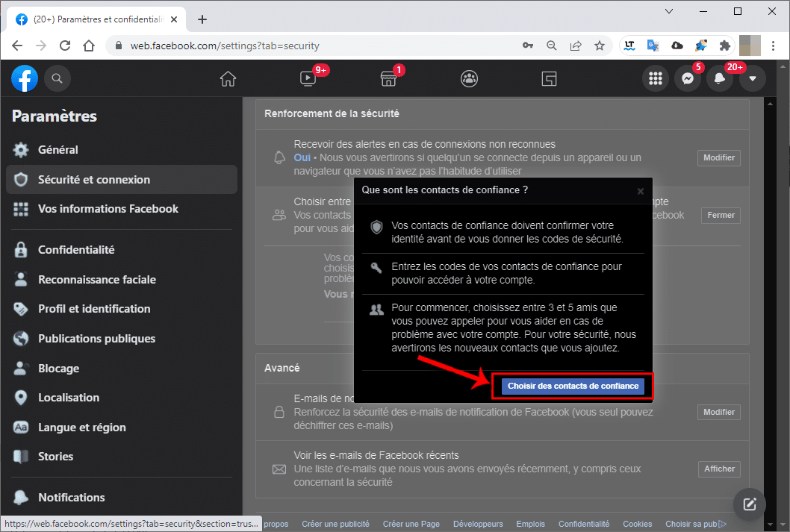Open Langue et région settings
790x532 pixels.
click(122, 428)
